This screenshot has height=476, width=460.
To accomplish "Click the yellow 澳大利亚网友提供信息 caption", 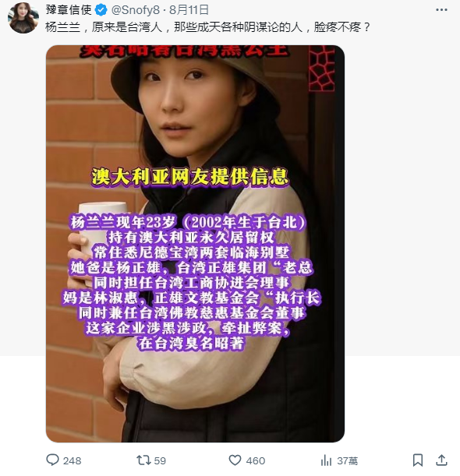I will pos(190,176).
